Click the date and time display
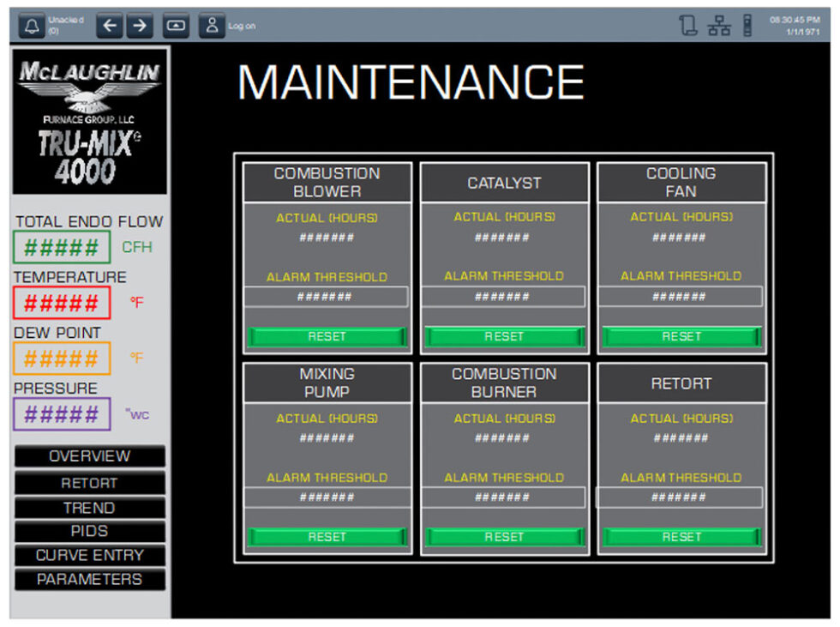 pos(795,26)
